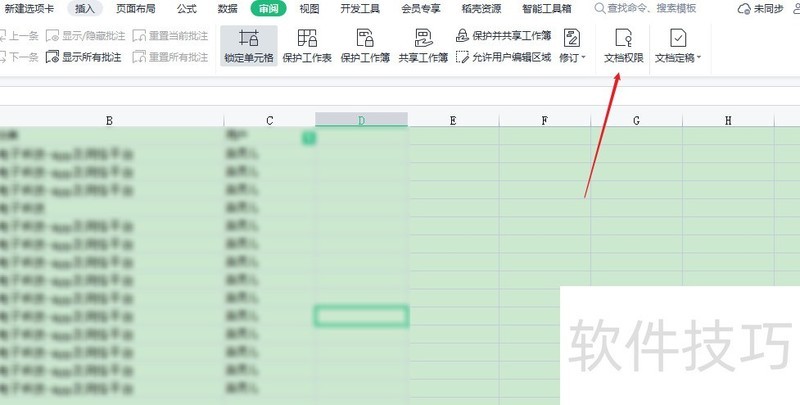
Task: Expand the 文档定稿 dropdown
Action: tap(678, 46)
